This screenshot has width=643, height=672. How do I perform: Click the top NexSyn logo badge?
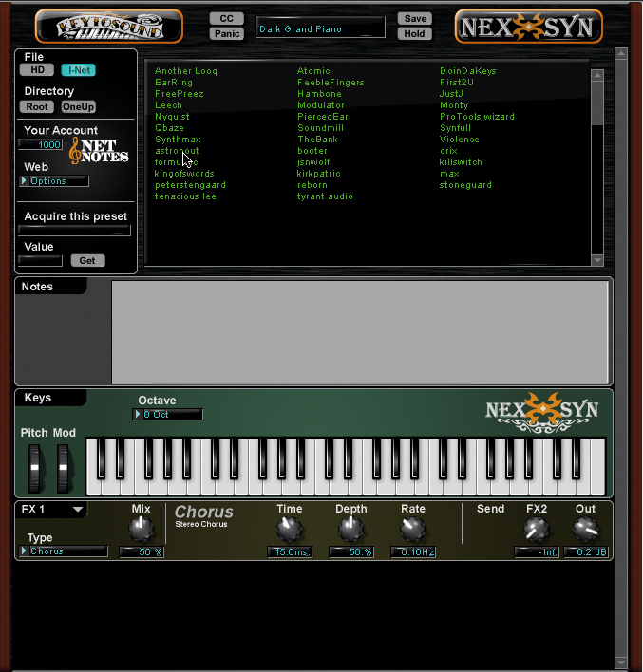click(528, 27)
